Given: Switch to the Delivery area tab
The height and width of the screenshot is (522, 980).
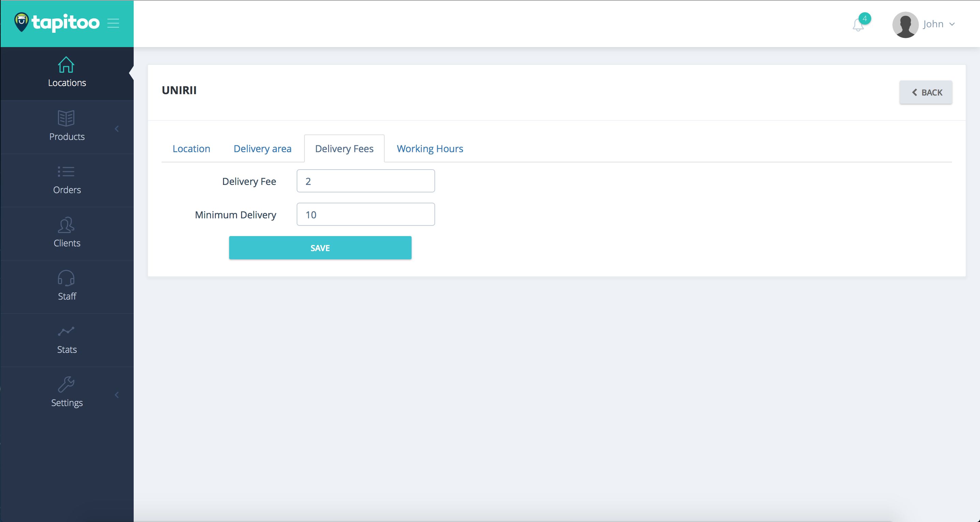Looking at the screenshot, I should pyautogui.click(x=263, y=148).
